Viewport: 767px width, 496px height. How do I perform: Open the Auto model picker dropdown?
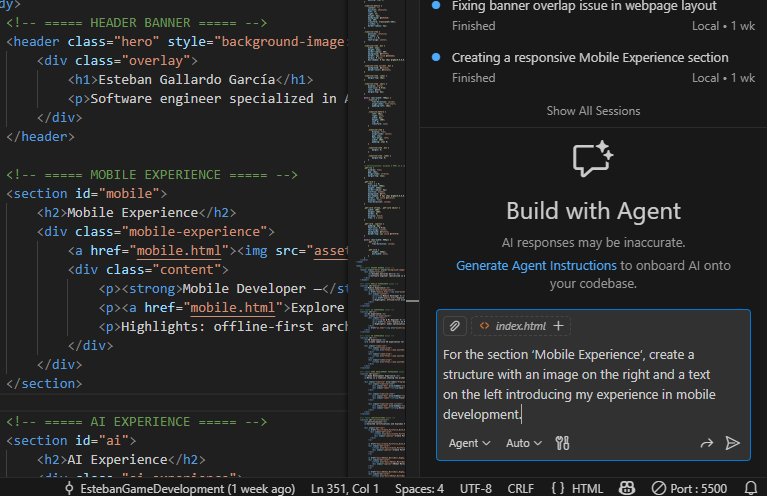(x=523, y=443)
